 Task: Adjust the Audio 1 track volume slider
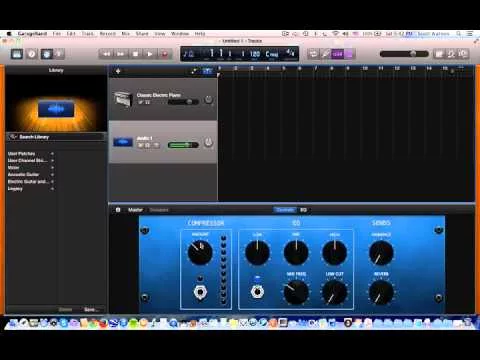tap(183, 145)
